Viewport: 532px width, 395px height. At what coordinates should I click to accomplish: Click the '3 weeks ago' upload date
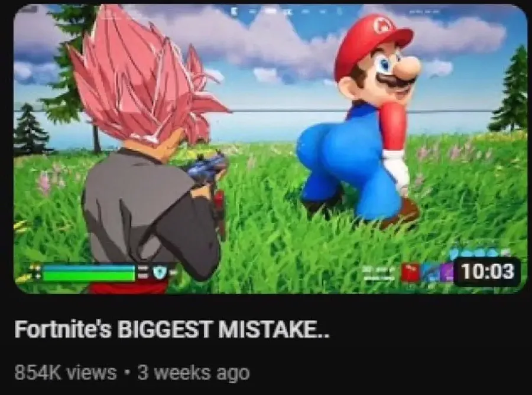coord(193,373)
